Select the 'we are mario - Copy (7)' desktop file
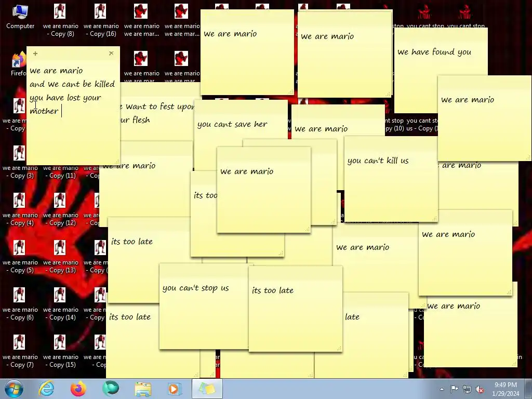532x399 pixels. point(20,352)
